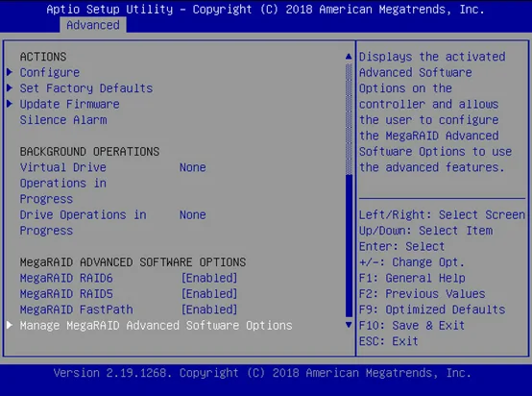Click the scrollbar up arrow
Screen dimensions: 532x396
point(349,57)
